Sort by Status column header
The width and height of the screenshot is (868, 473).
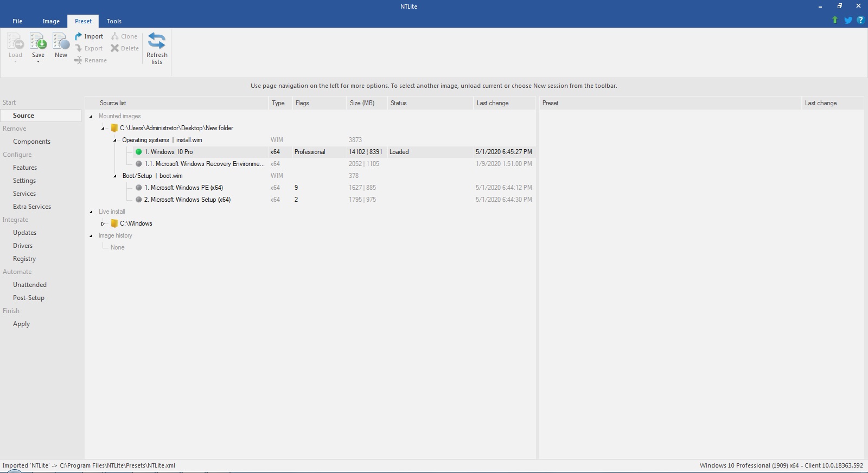(430, 103)
